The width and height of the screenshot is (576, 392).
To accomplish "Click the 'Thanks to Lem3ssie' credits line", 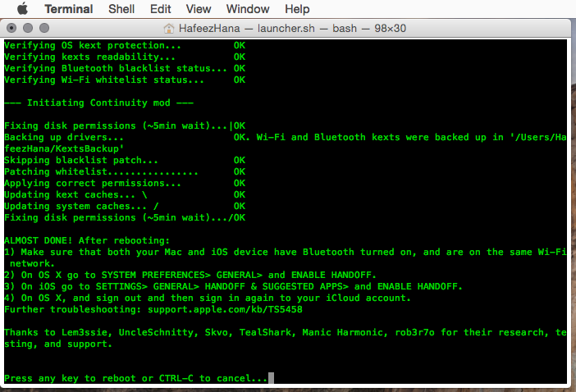I will point(285,332).
